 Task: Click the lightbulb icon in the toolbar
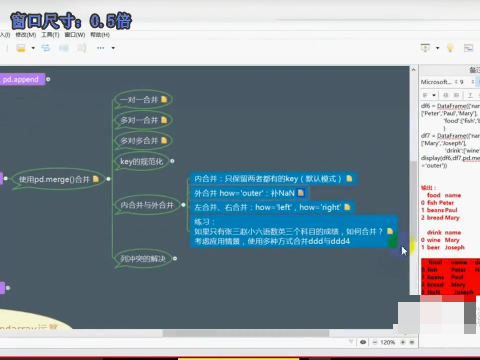[x=450, y=48]
